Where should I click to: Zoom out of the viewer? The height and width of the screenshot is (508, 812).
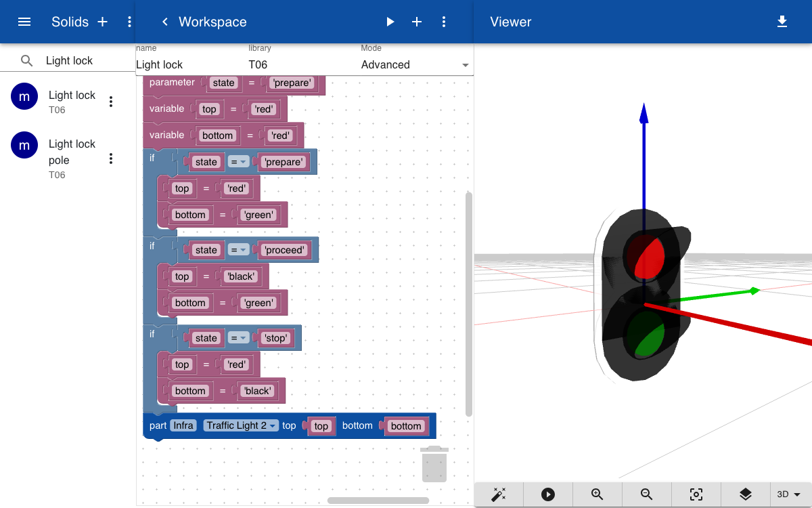[x=647, y=494]
